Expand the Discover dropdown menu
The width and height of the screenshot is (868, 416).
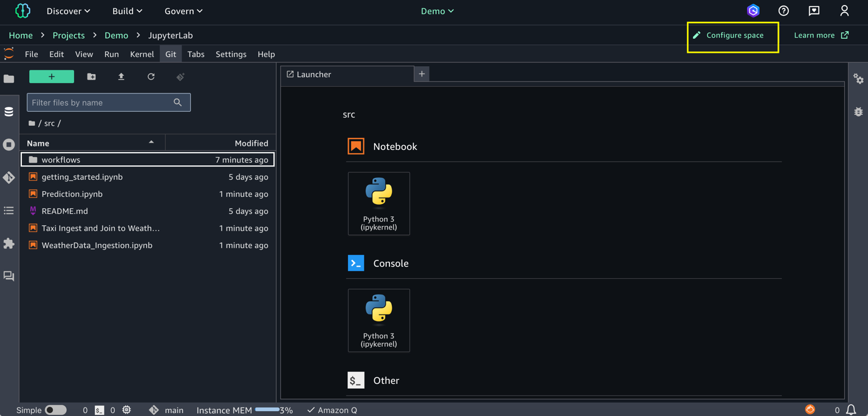click(x=68, y=11)
